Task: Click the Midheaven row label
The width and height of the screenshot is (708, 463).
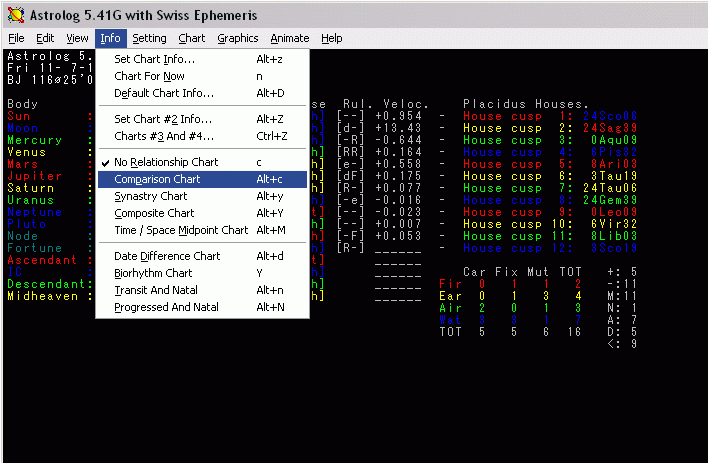Action: tap(42, 296)
